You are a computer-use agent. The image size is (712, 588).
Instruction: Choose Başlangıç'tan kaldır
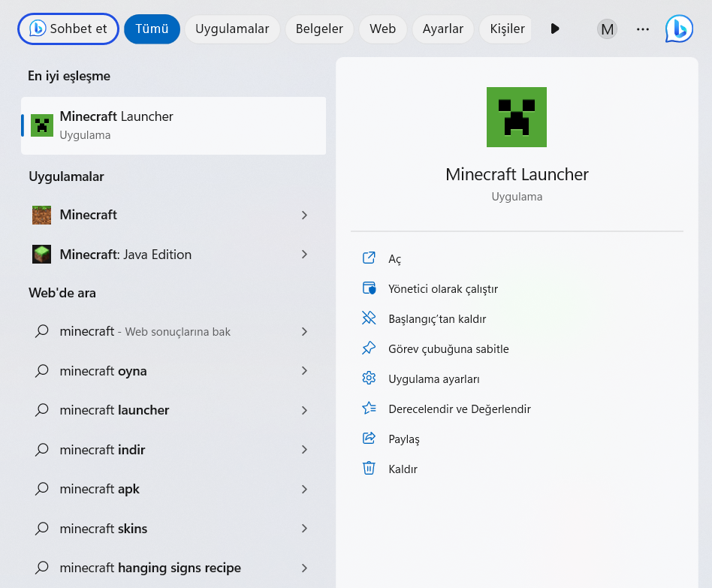437,318
